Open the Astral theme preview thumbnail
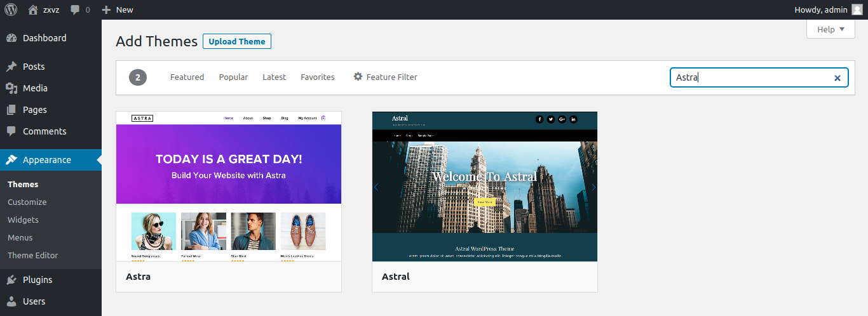This screenshot has height=316, width=868. tap(485, 187)
